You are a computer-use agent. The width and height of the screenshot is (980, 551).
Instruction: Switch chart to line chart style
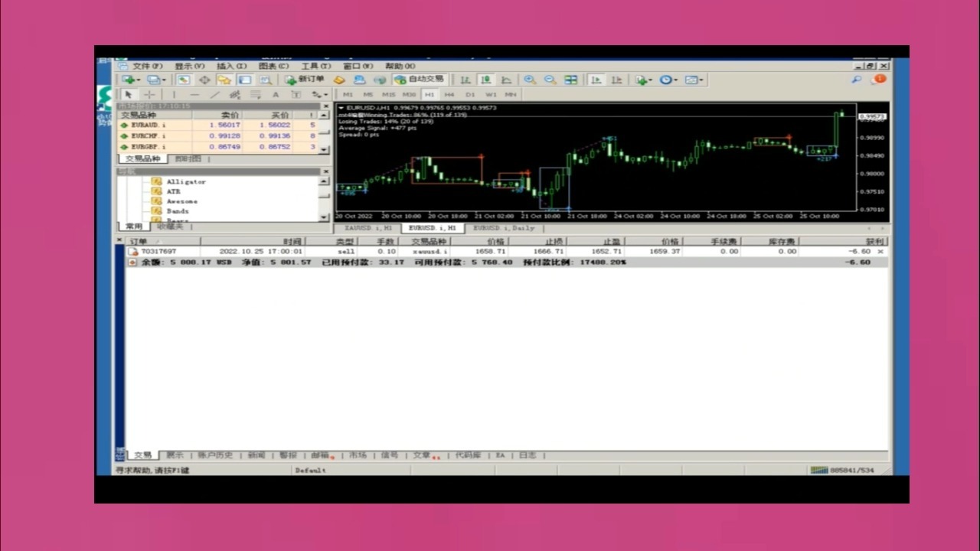click(x=506, y=80)
